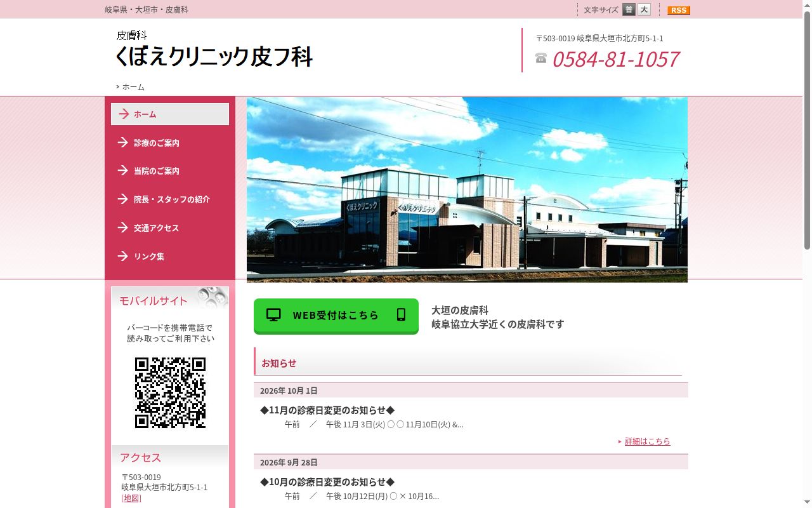Image resolution: width=812 pixels, height=508 pixels.
Task: Click the 11月の診療日変更のお知らせ headline
Action: coord(327,410)
